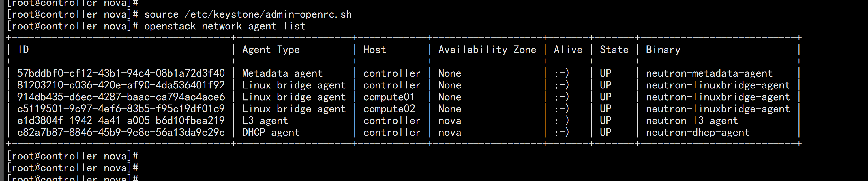The image size is (868, 181).
Task: Click the Agent Type column header
Action: (271, 50)
